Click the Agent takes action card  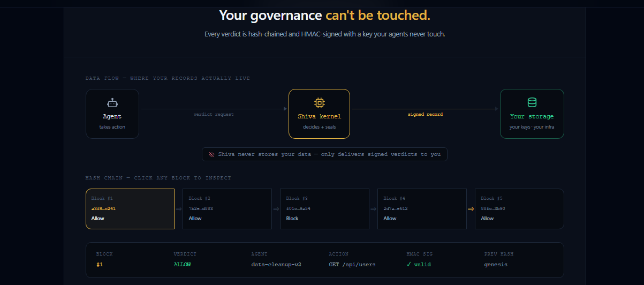[x=112, y=114]
